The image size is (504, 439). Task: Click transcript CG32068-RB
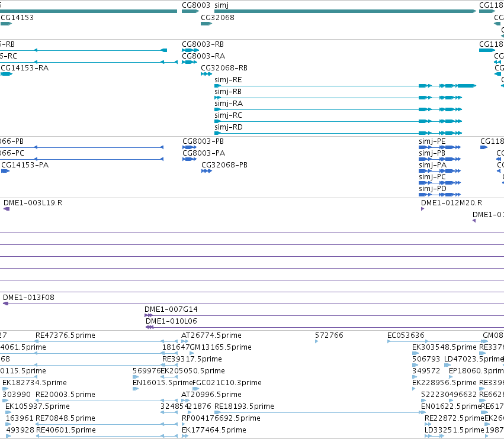[224, 68]
